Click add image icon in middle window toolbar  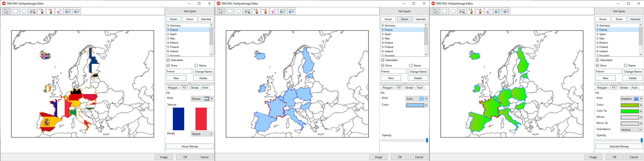click(x=283, y=11)
